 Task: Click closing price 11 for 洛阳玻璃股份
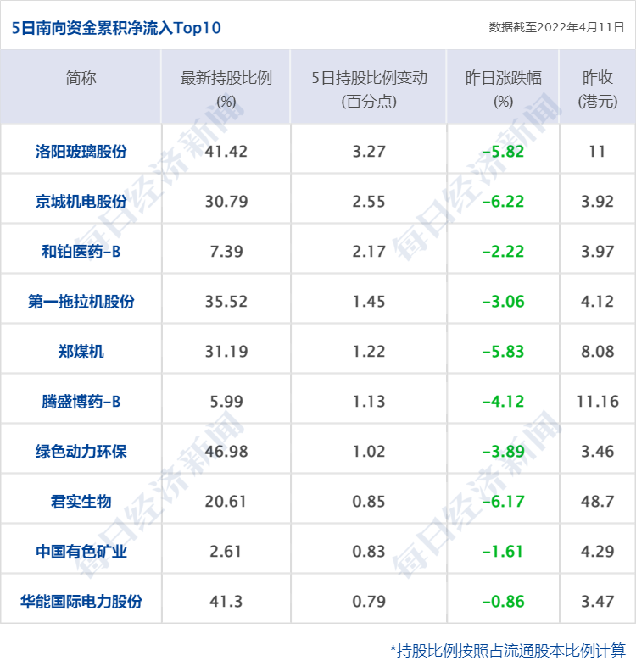(597, 152)
